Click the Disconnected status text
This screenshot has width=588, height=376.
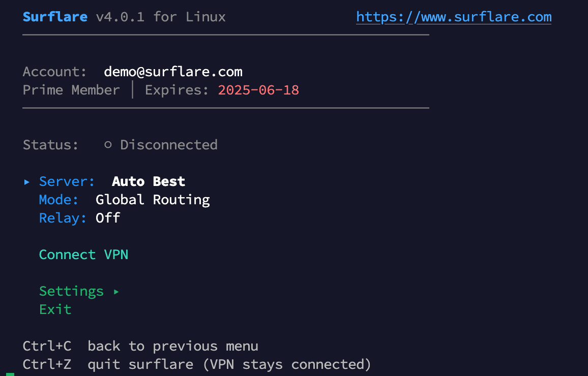(168, 145)
